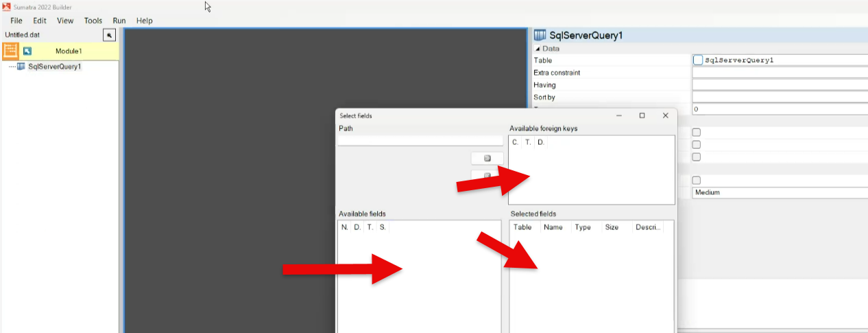Click the orange abacus module icon
Screen dimensions: 868x333
11,51
